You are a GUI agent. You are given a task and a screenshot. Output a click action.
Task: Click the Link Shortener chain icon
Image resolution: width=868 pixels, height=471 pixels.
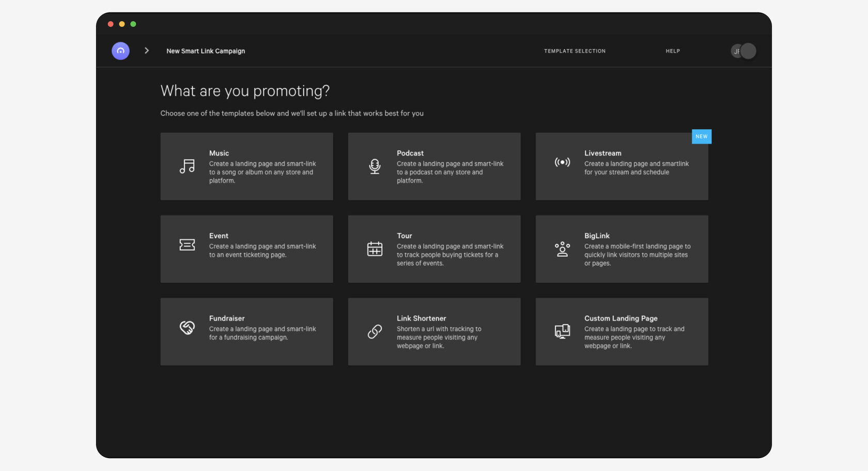(375, 331)
